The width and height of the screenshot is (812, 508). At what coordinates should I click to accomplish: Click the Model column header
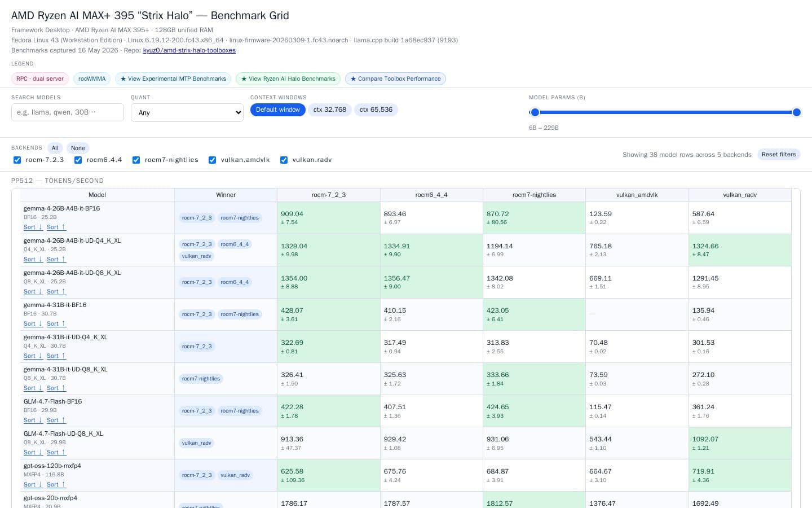[97, 195]
